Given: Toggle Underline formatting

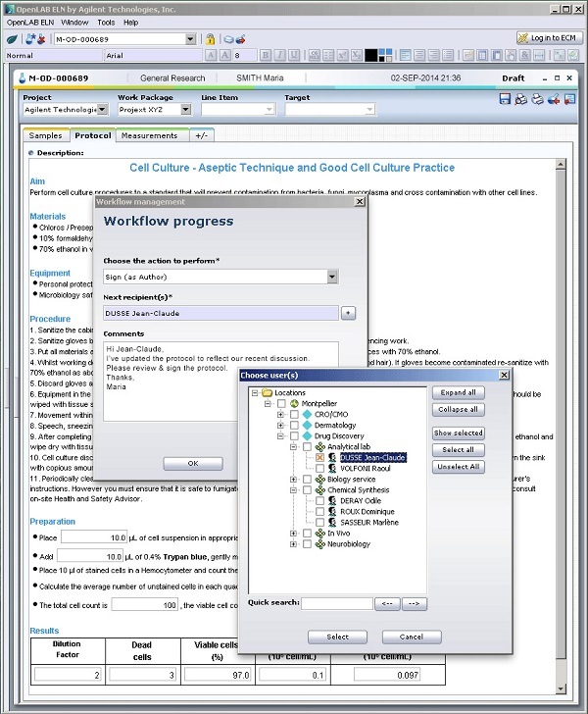Looking at the screenshot, I should (295, 56).
